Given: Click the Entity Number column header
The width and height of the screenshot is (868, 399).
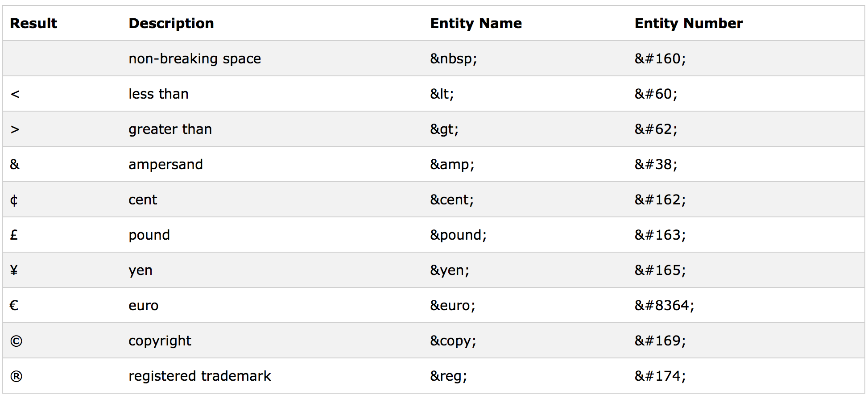Looking at the screenshot, I should coord(689,23).
